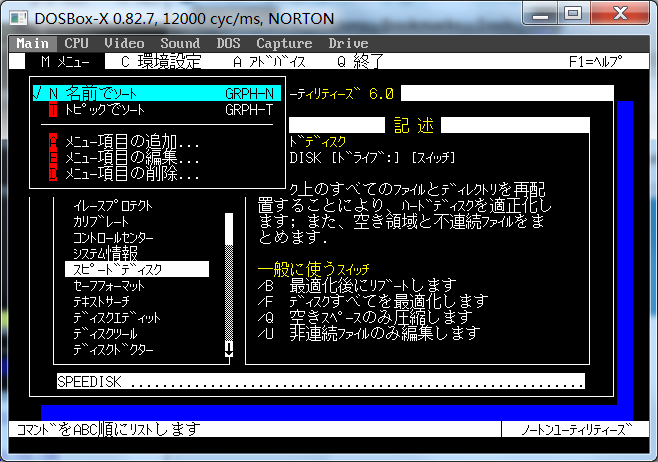The width and height of the screenshot is (658, 462).
Task: Click the dotted scrollbar track below thumb
Action: [x=229, y=293]
